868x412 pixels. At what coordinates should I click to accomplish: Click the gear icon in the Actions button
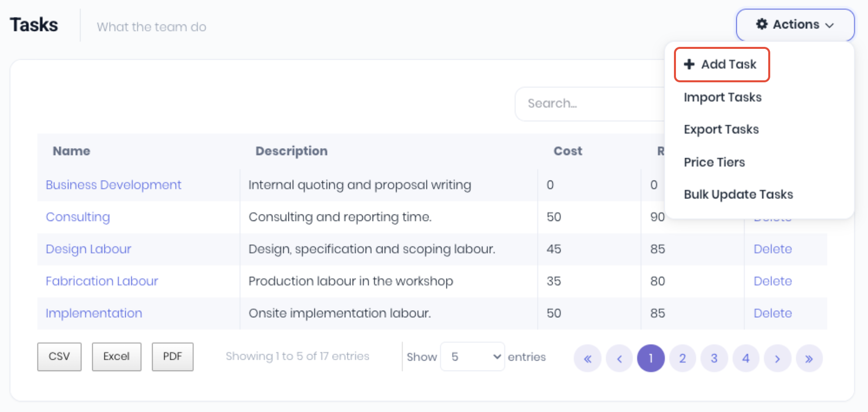click(x=762, y=24)
